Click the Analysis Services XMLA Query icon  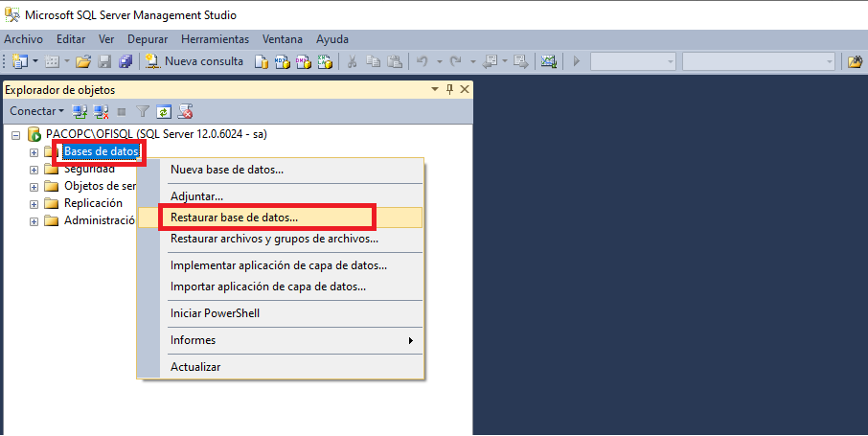pyautogui.click(x=325, y=61)
